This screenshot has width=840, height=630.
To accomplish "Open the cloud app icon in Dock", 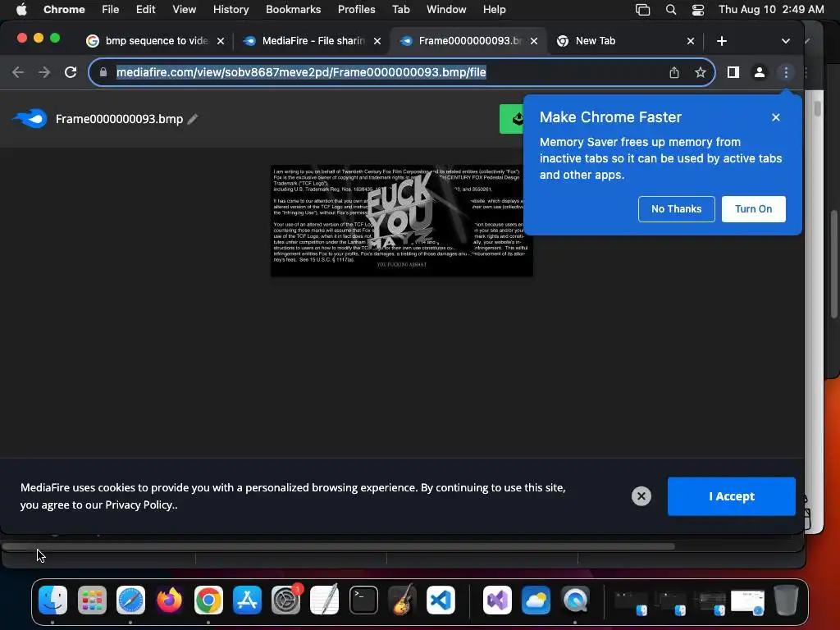I will click(x=536, y=600).
